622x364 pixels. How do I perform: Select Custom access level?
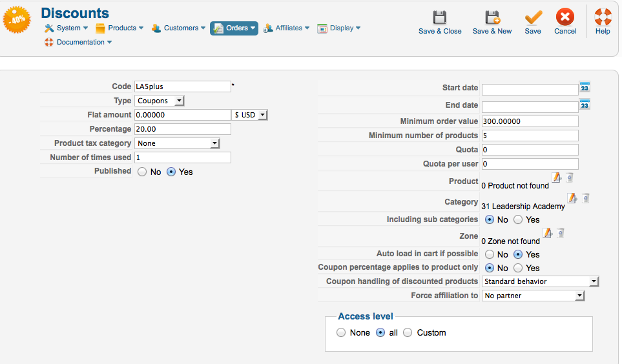click(408, 333)
